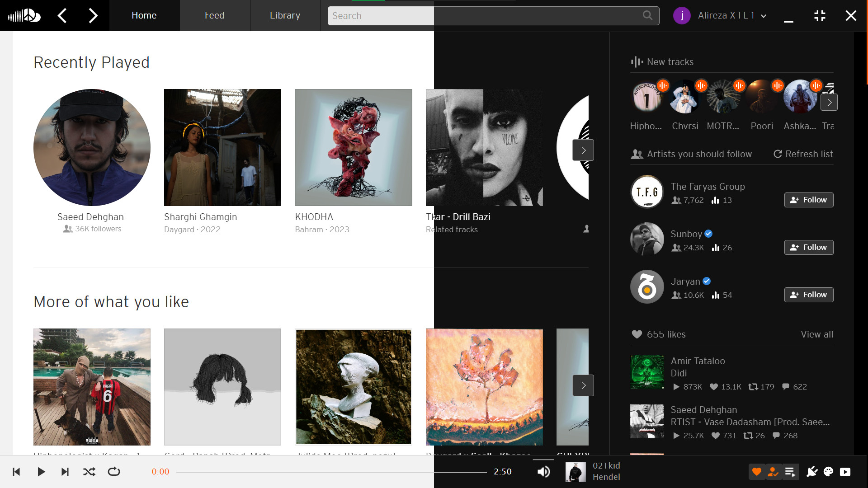Toggle shuffle playback

click(89, 472)
